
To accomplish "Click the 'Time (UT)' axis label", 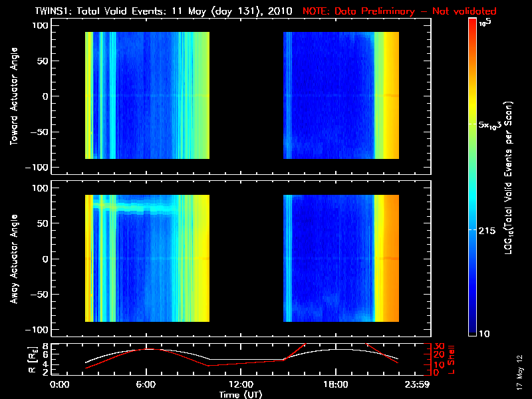I will (241, 394).
